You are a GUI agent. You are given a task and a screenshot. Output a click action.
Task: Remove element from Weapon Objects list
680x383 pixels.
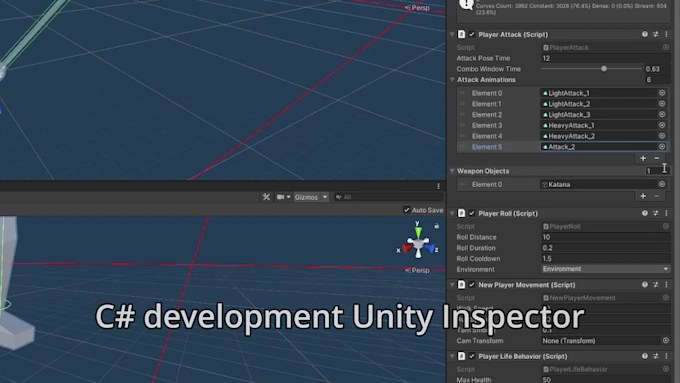(x=657, y=196)
